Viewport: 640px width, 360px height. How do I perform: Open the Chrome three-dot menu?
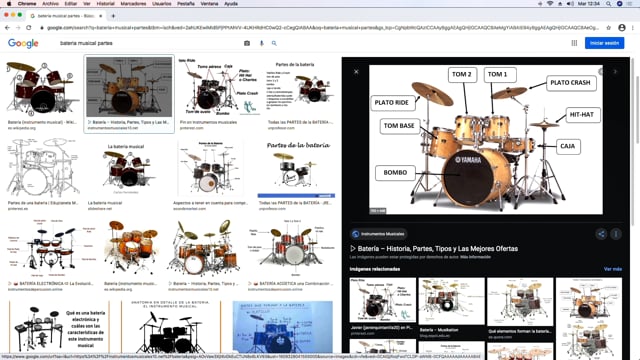pyautogui.click(x=633, y=28)
